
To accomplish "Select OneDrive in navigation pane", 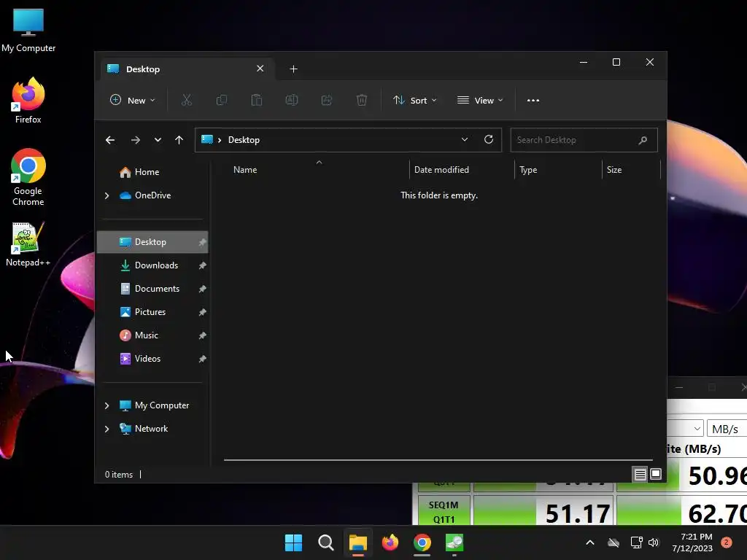I will click(x=152, y=195).
